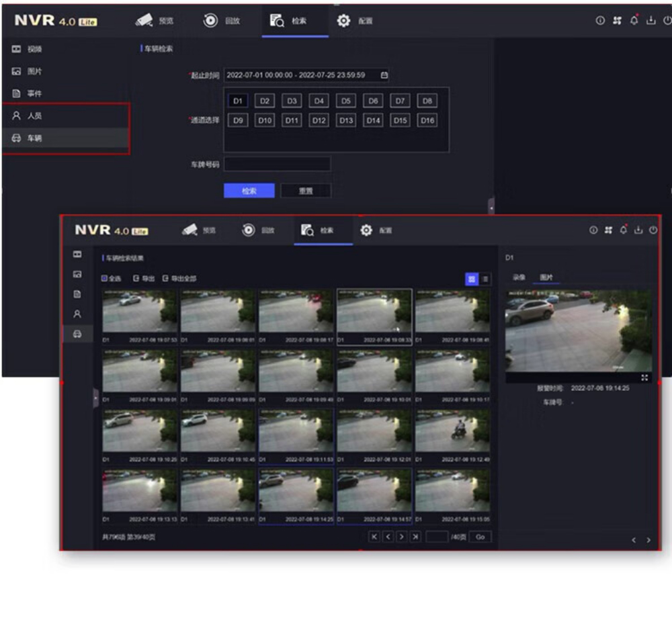Toggle channel D12 selection
Image resolution: width=672 pixels, height=626 pixels.
[x=319, y=121]
